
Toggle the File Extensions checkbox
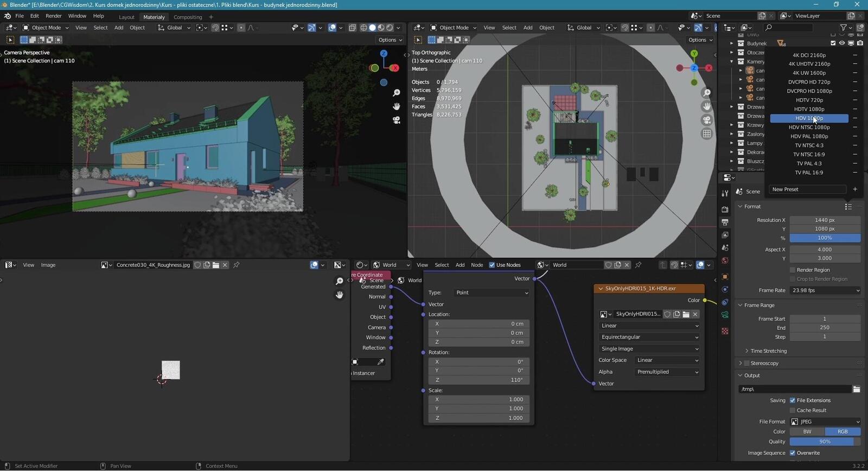[x=793, y=400]
